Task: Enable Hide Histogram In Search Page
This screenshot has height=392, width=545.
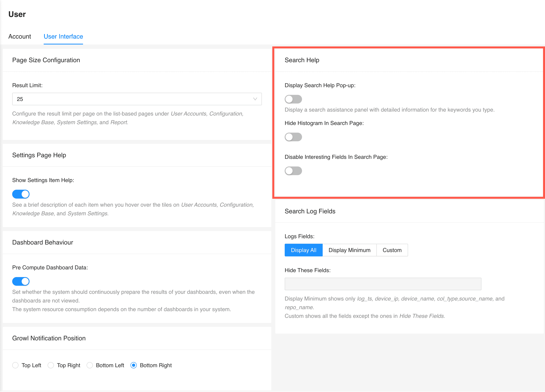Action: 293,137
